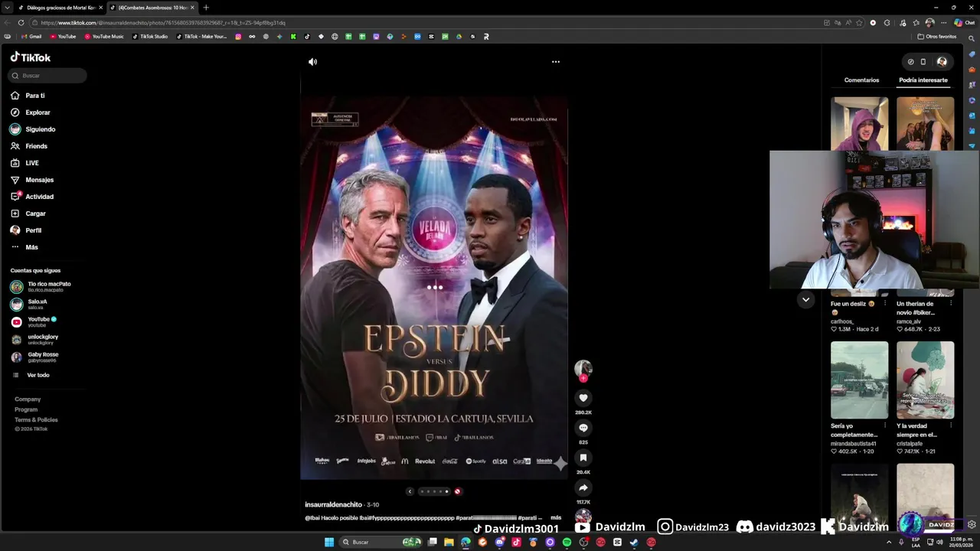This screenshot has height=551, width=980.
Task: Open Y la verdad siempre video thumbnail
Action: 926,380
